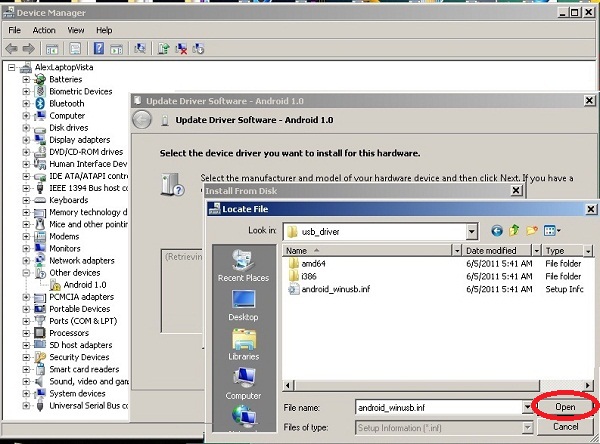Select Keyboards in the device tree
Viewport: 600px width, 444px height.
coord(69,200)
